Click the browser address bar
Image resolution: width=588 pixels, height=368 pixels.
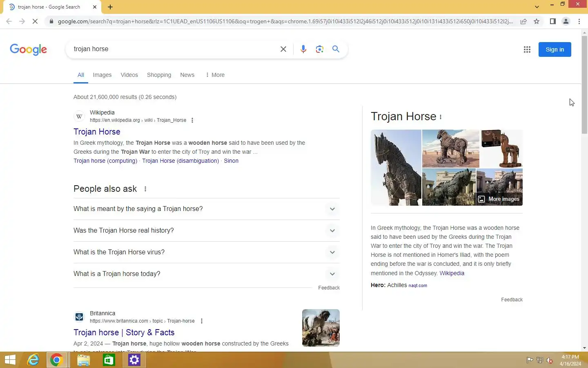[285, 21]
